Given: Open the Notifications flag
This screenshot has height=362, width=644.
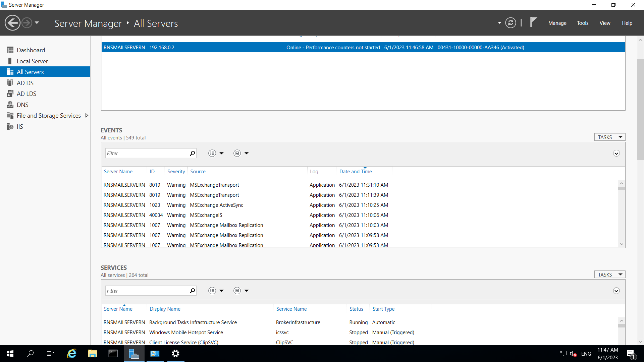Looking at the screenshot, I should point(533,22).
